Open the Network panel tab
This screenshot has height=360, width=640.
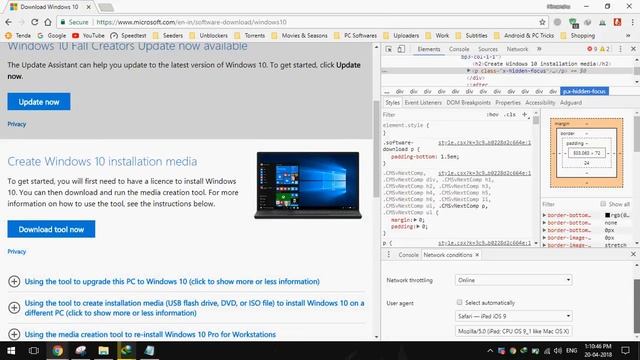click(517, 49)
